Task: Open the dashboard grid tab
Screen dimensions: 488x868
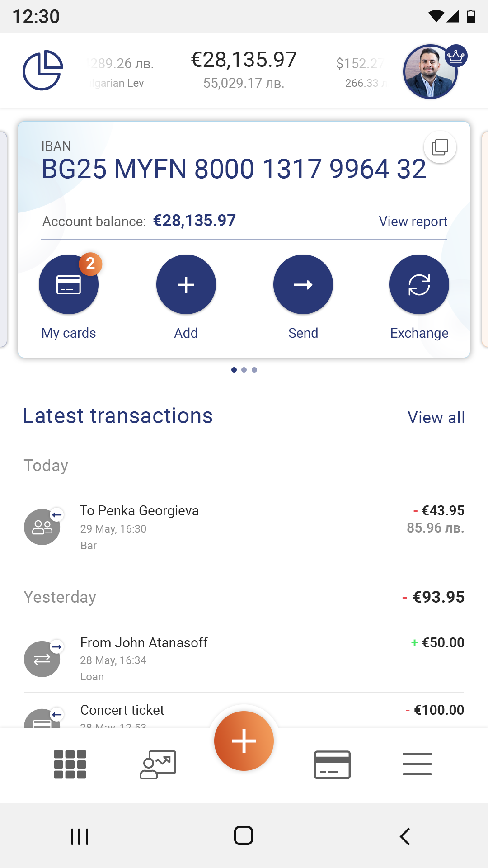Action: (70, 764)
